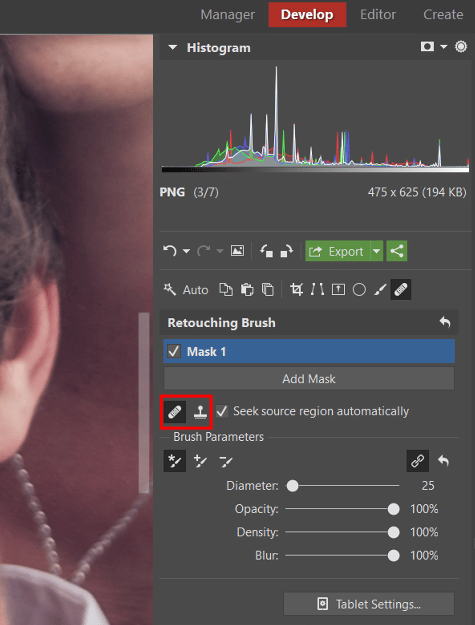Select the clone stamp mode icon
The width and height of the screenshot is (475, 625).
pos(200,412)
